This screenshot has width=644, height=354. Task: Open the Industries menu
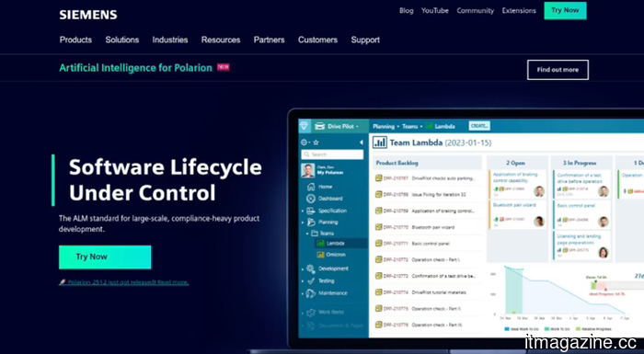pyautogui.click(x=170, y=40)
